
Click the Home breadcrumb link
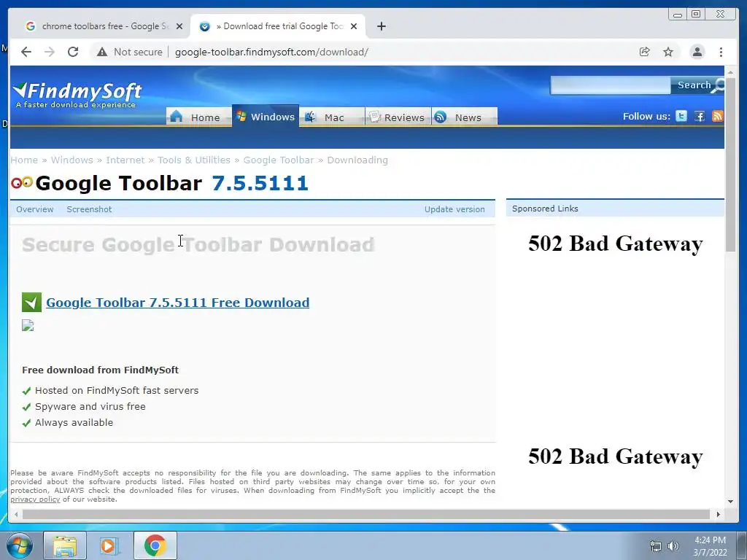[x=24, y=160]
